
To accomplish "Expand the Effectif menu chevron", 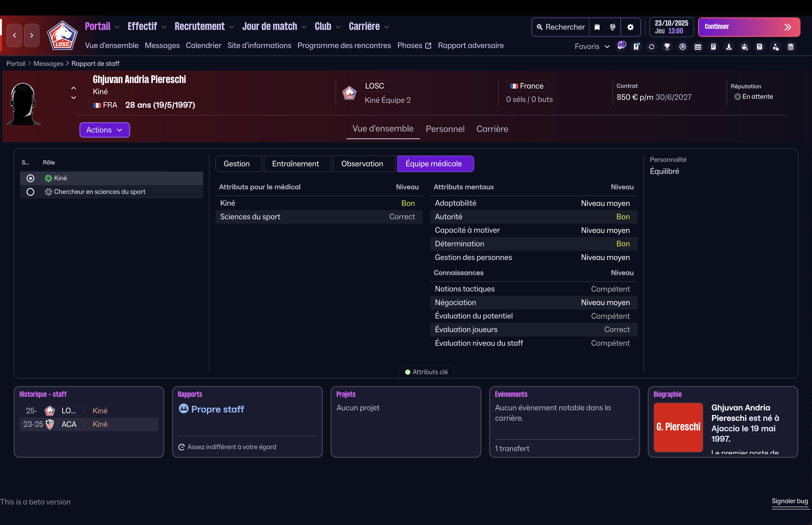I will (164, 27).
